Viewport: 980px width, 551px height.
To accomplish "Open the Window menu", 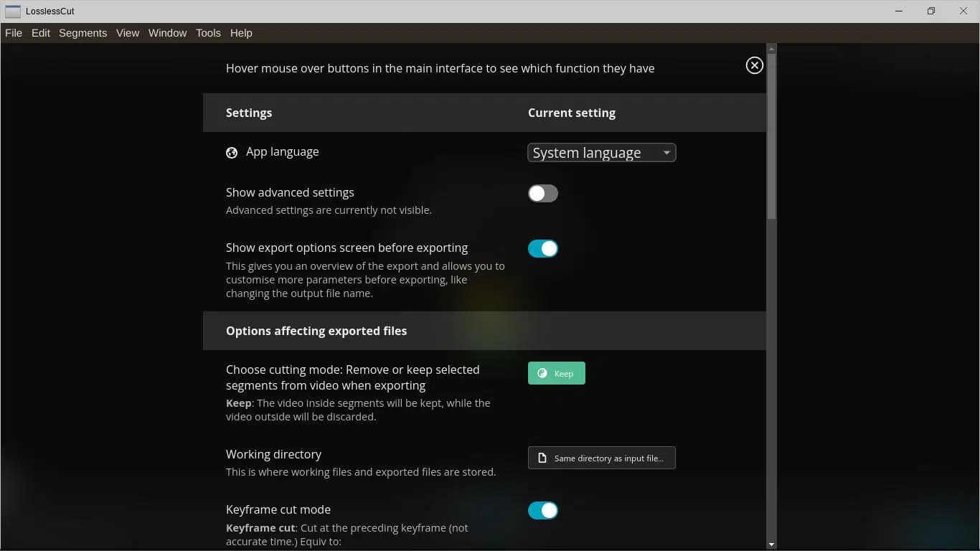I will (x=167, y=33).
